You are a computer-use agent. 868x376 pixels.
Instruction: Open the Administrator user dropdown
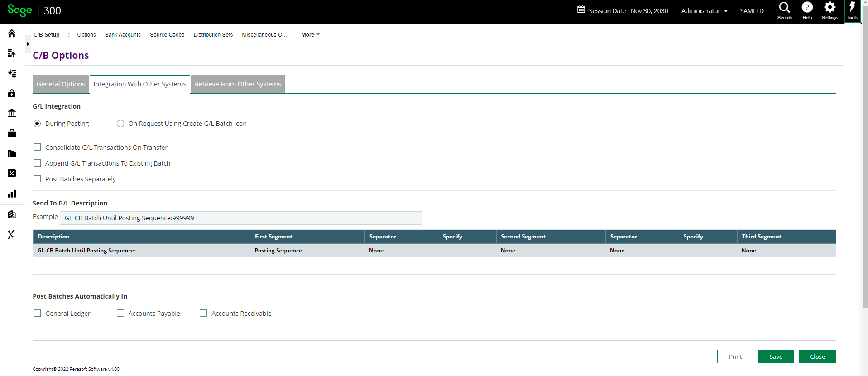tap(704, 11)
